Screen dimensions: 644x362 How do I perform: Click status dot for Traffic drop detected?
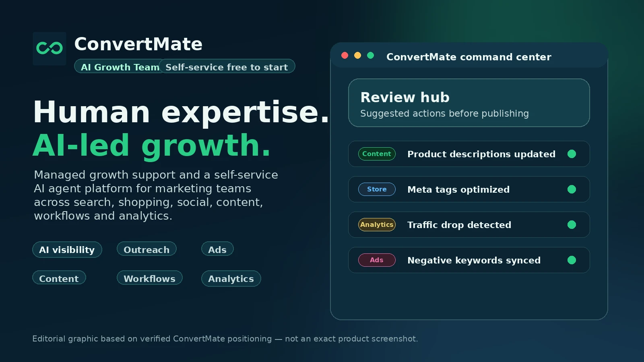point(572,224)
